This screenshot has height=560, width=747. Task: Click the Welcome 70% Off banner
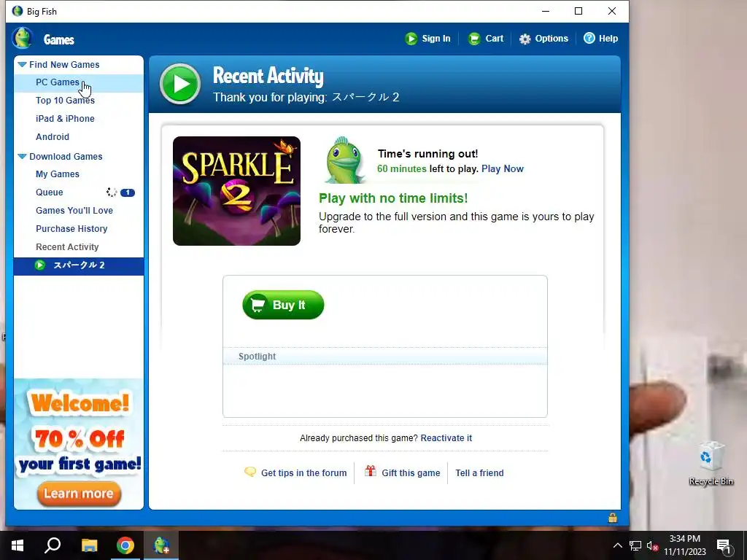click(x=79, y=444)
